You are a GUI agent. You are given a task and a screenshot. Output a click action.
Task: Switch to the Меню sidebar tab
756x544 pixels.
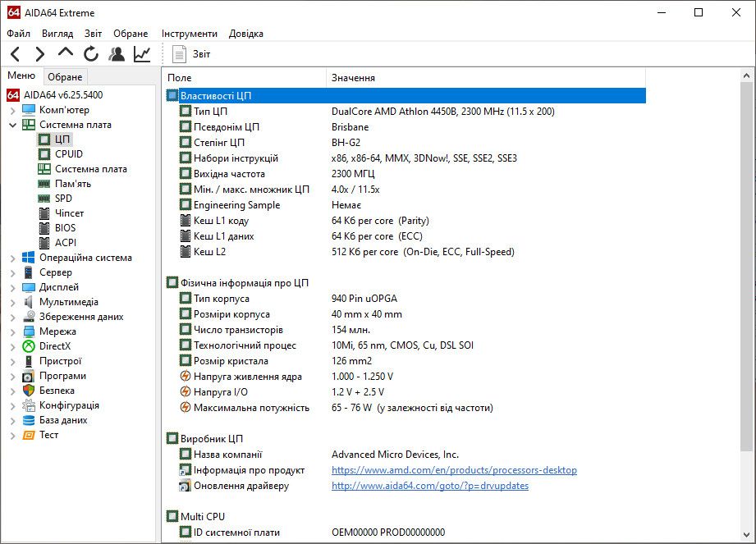click(x=21, y=75)
